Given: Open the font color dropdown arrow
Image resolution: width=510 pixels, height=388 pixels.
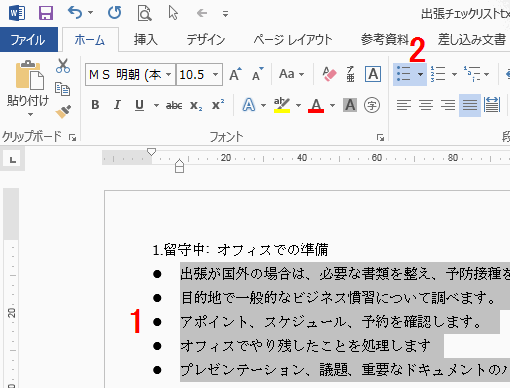Looking at the screenshot, I should pos(332,106).
